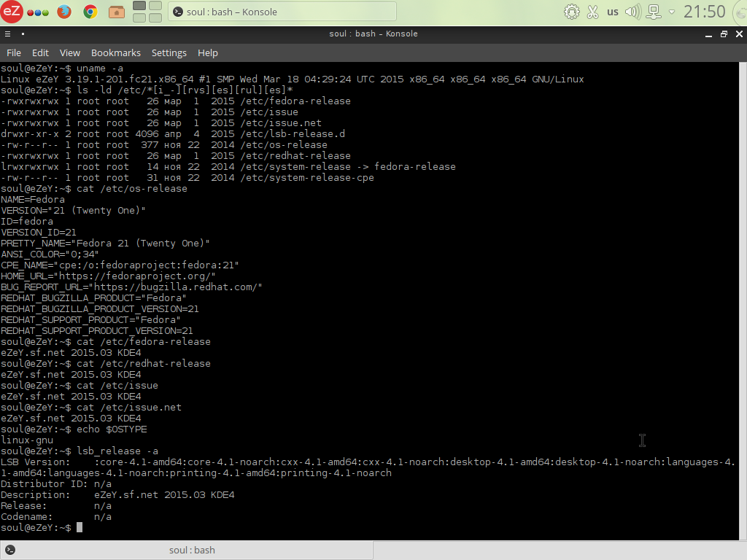Click the 21:50 panel clock
Screen dimensions: 747x560
(x=705, y=12)
